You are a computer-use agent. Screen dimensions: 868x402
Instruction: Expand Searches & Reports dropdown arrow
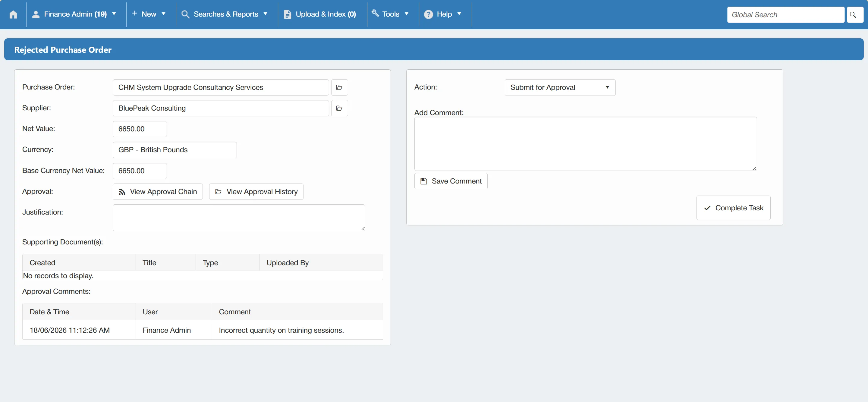pyautogui.click(x=265, y=14)
